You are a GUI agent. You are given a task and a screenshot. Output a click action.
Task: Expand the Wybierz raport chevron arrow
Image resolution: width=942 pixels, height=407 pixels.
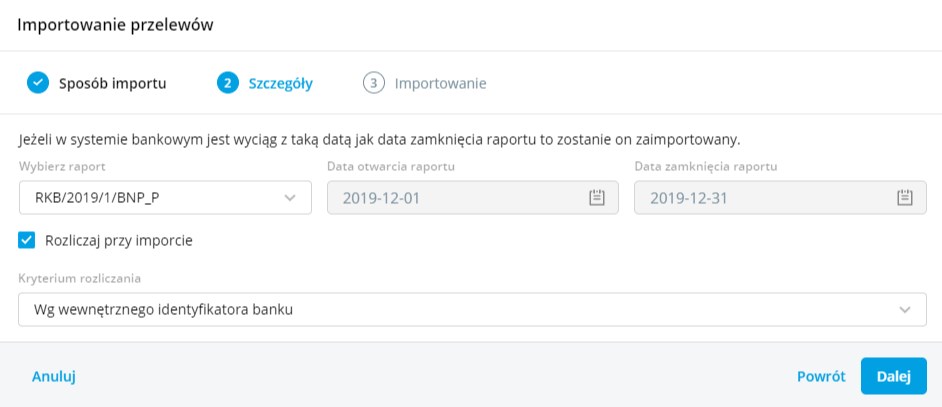coord(291,198)
